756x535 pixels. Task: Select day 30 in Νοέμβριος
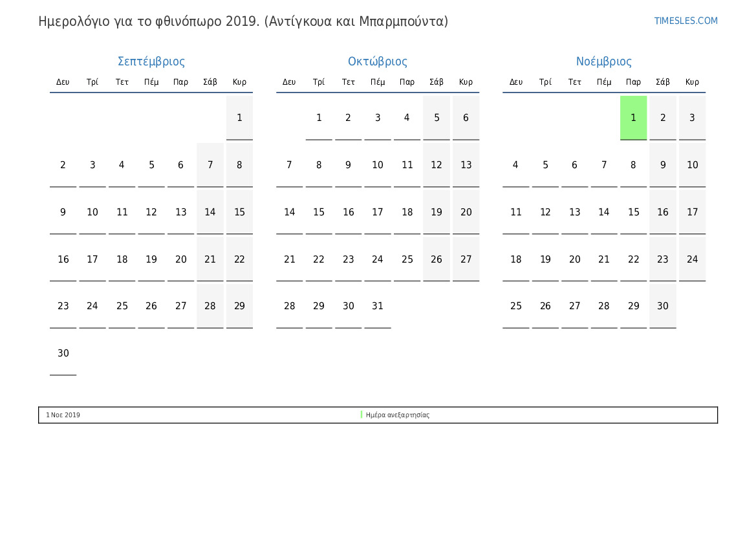click(662, 306)
